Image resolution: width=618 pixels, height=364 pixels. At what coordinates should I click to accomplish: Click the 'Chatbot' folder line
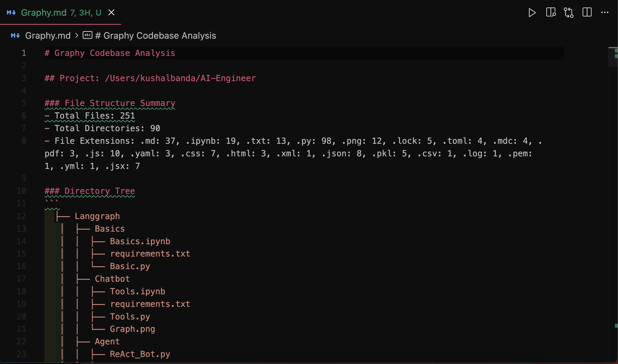112,279
